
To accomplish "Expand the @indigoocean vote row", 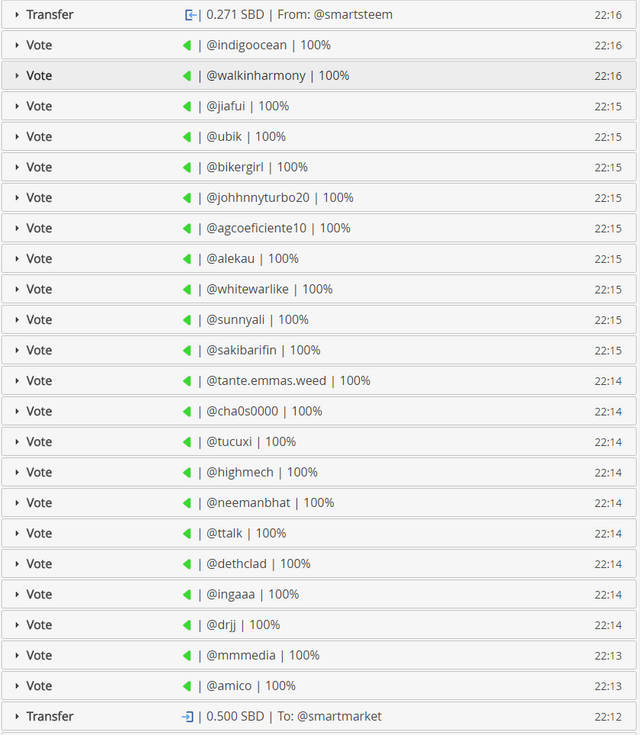I will click(x=17, y=45).
